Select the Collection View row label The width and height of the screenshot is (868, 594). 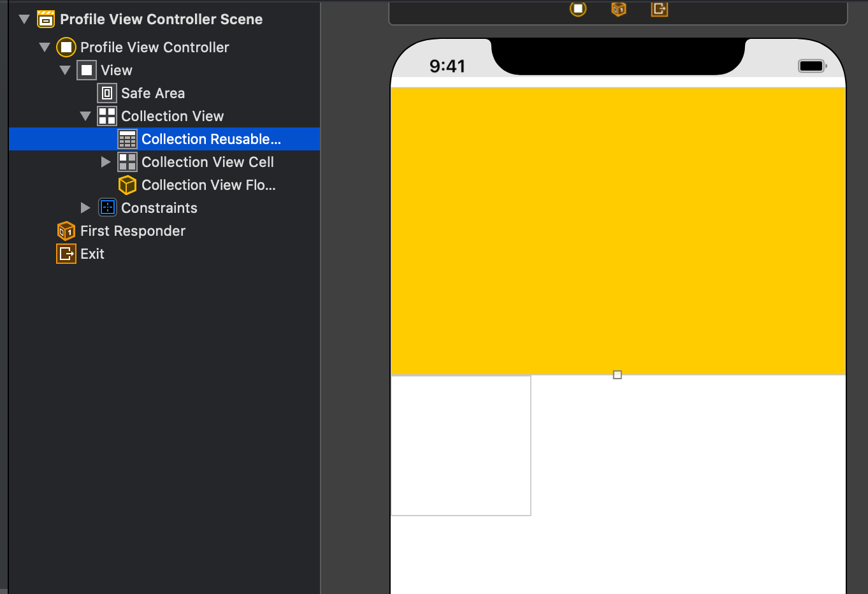173,116
